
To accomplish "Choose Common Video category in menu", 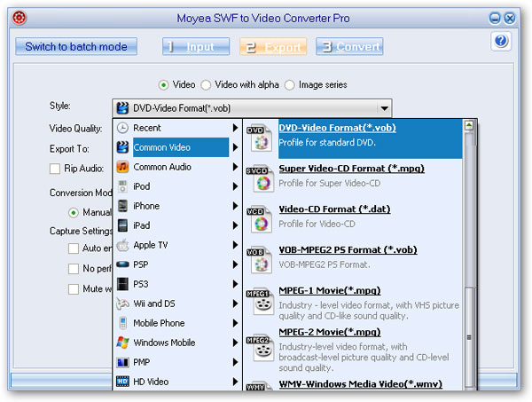I will pyautogui.click(x=177, y=147).
